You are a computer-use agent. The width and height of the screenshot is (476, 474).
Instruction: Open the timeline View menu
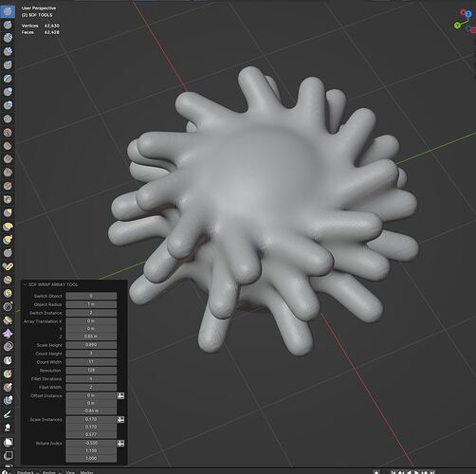click(70, 472)
